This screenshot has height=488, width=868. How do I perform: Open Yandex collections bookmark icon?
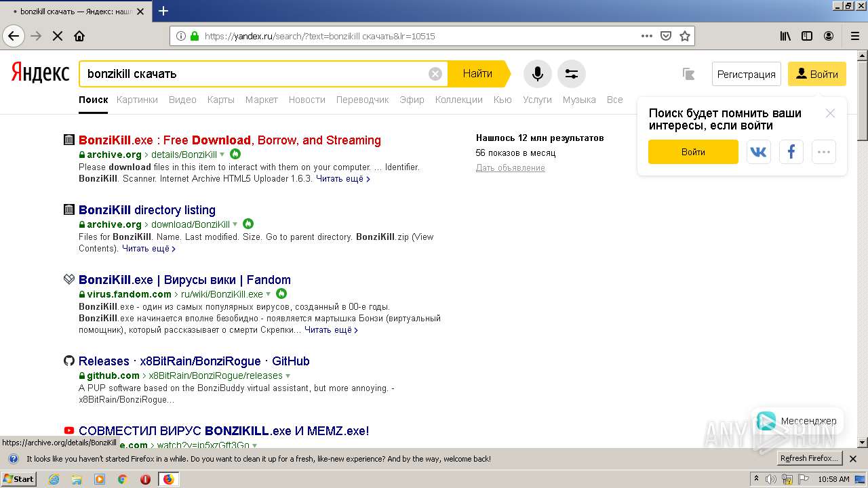click(x=689, y=74)
